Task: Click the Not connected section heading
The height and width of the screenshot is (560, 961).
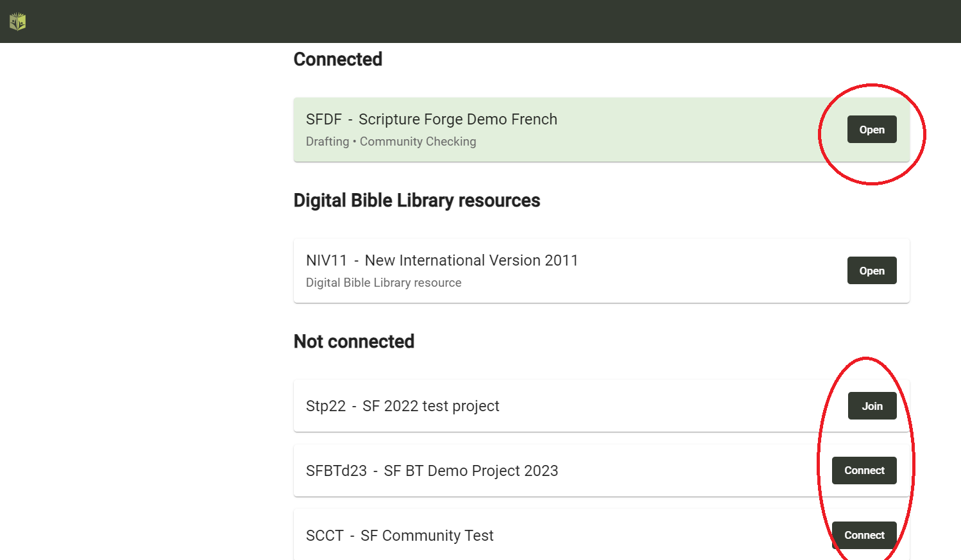Action: pos(354,341)
